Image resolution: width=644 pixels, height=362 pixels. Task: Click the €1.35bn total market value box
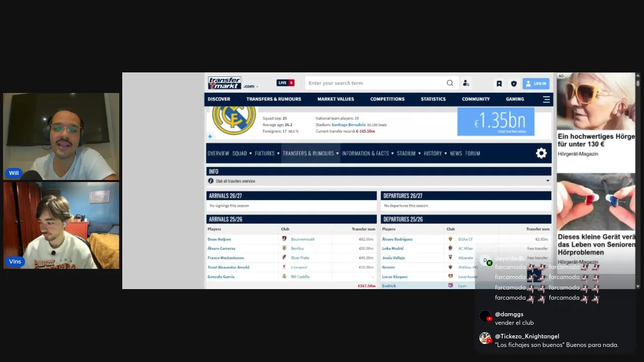pos(496,121)
